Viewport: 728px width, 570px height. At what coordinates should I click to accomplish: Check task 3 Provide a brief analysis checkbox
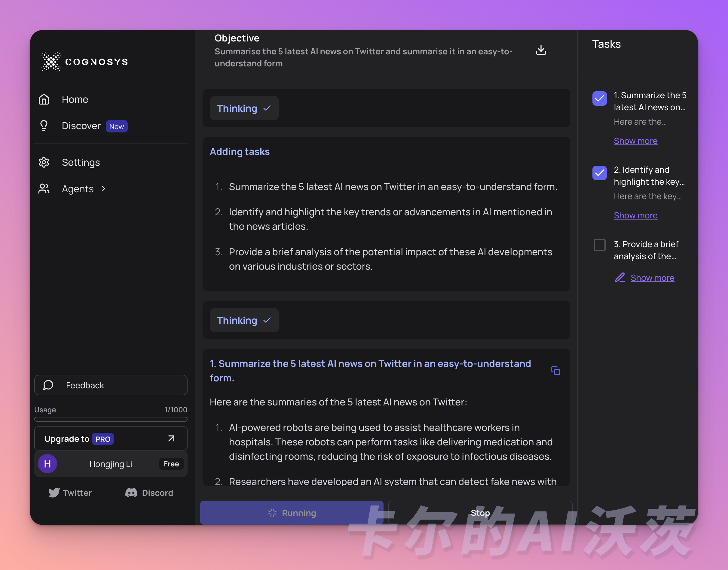click(600, 245)
